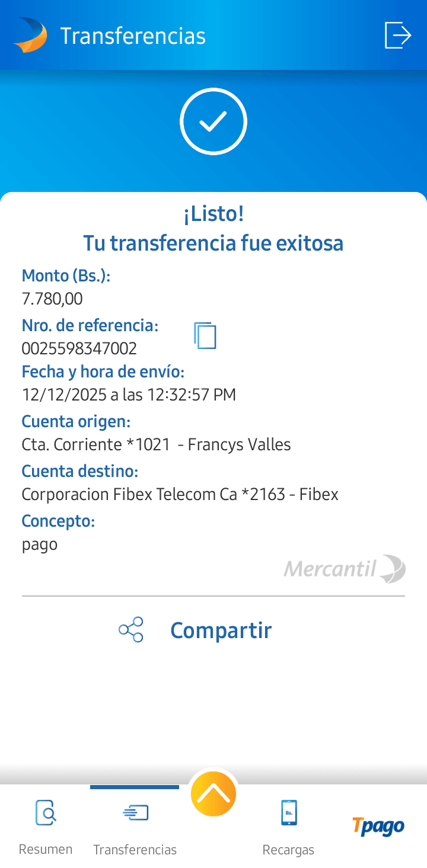Tap the logout icon in header
Image resolution: width=427 pixels, height=868 pixels.
pos(397,36)
